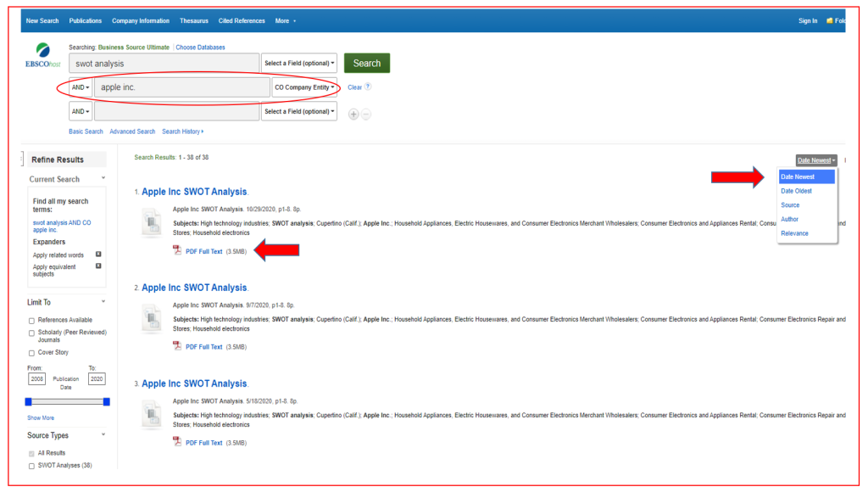Click the green Search button
Image resolution: width=868 pixels, height=498 pixels.
click(x=366, y=63)
